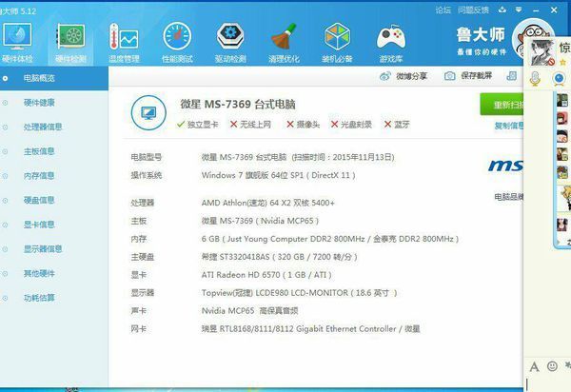Open 装机必备 essential software cube
This screenshot has width=571, height=392.
[337, 42]
